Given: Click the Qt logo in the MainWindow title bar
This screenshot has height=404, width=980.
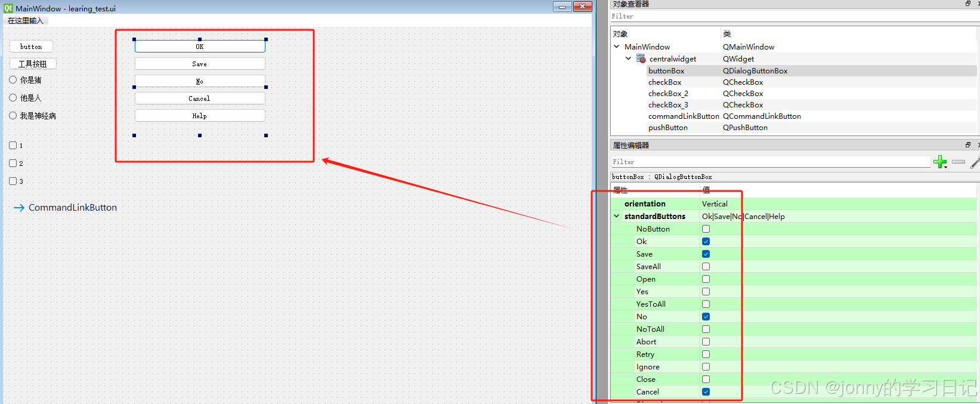Looking at the screenshot, I should [8, 8].
